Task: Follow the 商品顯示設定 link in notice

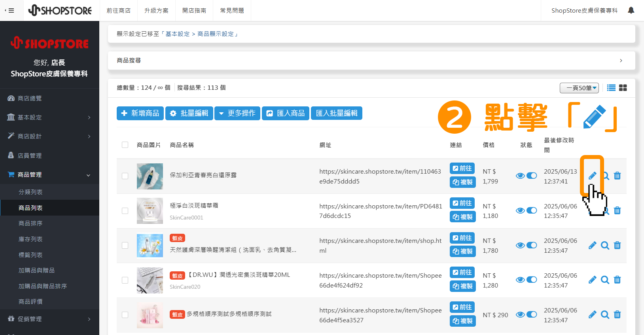Action: point(216,34)
